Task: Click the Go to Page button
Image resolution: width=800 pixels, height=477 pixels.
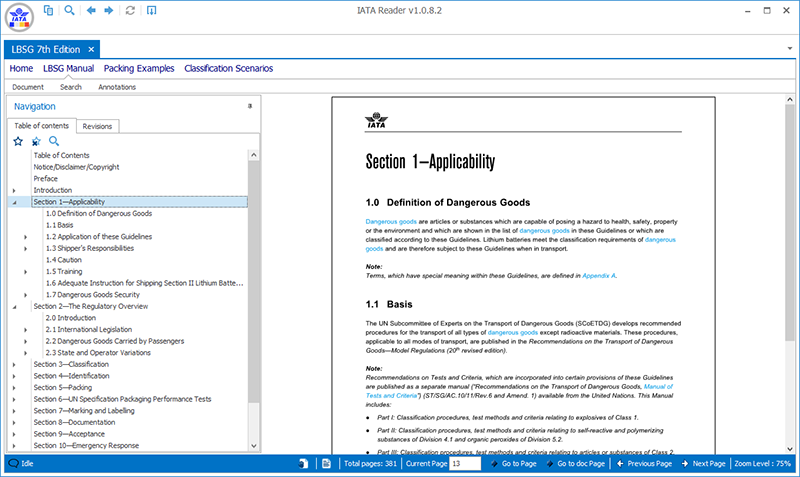Action: 513,463
